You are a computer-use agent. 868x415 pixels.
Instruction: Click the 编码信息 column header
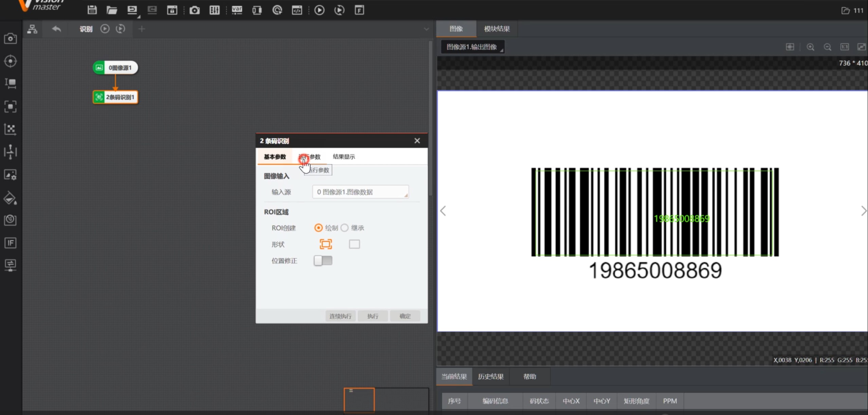click(x=495, y=401)
